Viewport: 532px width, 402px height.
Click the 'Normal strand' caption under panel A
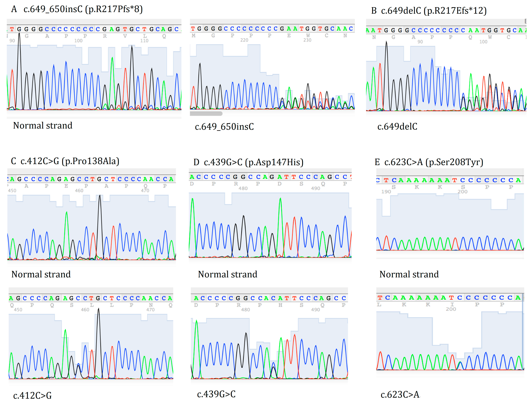[43, 126]
